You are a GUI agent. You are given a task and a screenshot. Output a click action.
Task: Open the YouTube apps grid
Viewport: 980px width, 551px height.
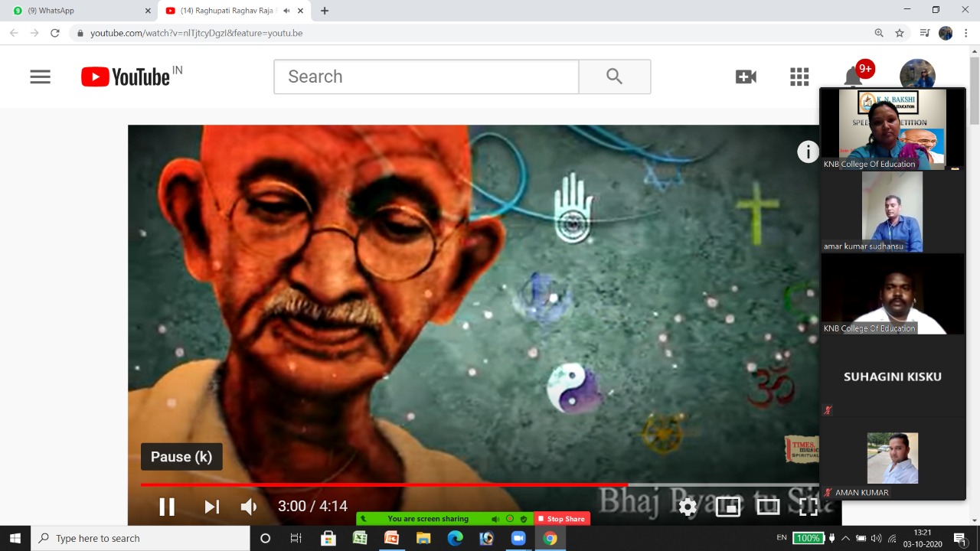click(x=799, y=77)
